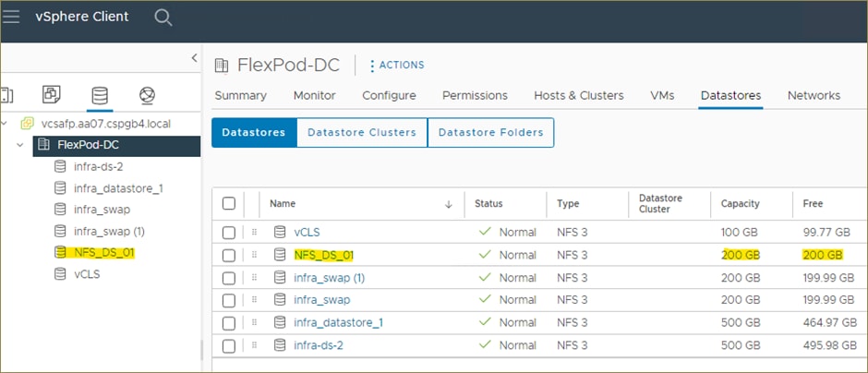This screenshot has height=373, width=868.
Task: Click datastore icon in infra_swap table row
Action: click(280, 300)
